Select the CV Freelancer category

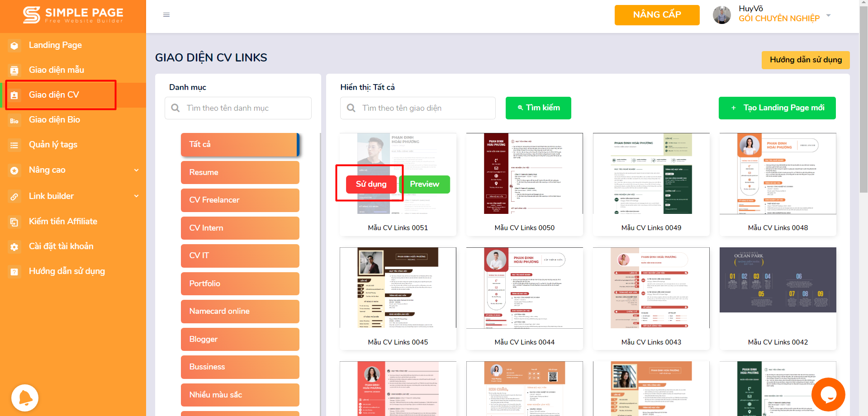[x=240, y=200]
